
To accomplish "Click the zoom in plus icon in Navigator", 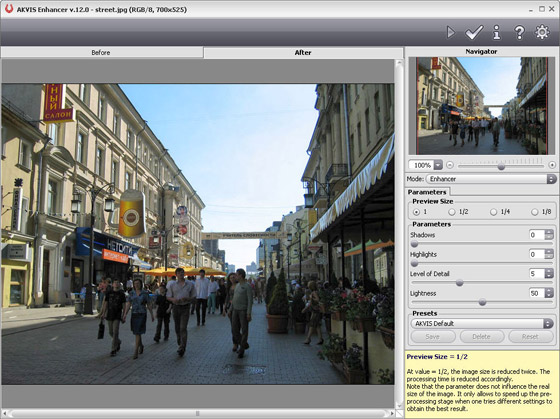I will [552, 165].
